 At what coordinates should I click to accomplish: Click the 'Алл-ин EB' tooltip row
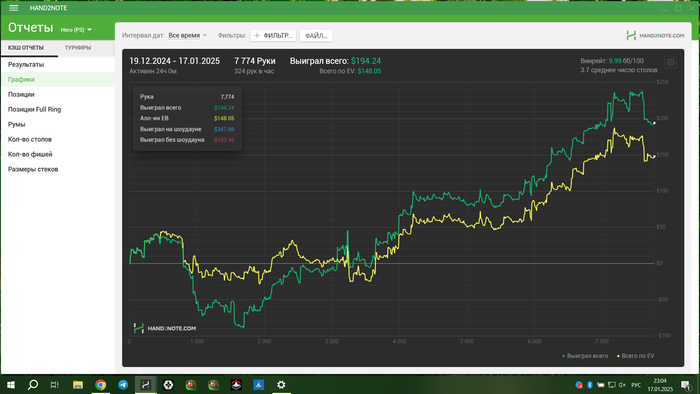(187, 118)
